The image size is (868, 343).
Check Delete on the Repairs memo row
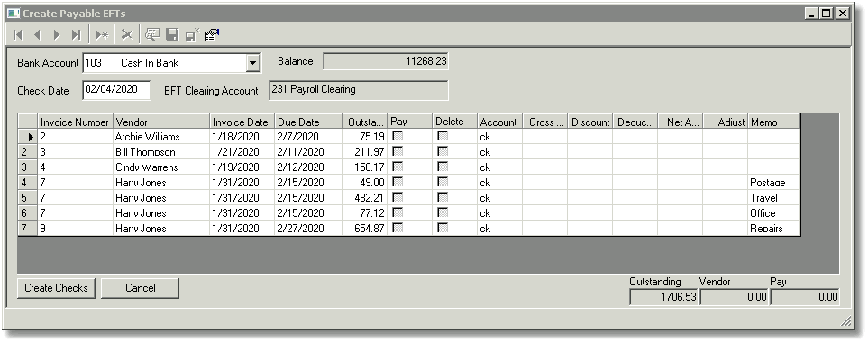point(443,228)
